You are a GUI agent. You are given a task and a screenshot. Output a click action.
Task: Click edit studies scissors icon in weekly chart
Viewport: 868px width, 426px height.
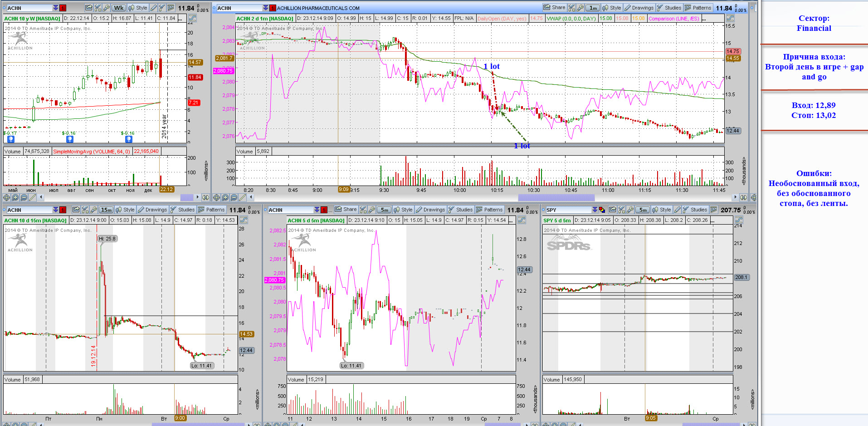coord(98,8)
